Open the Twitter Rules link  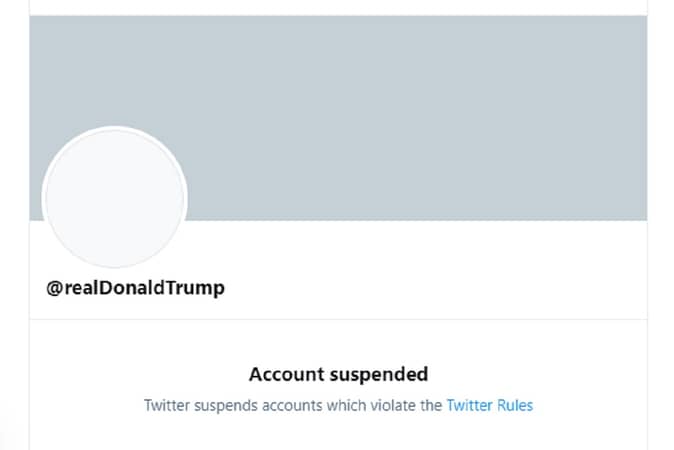click(489, 406)
